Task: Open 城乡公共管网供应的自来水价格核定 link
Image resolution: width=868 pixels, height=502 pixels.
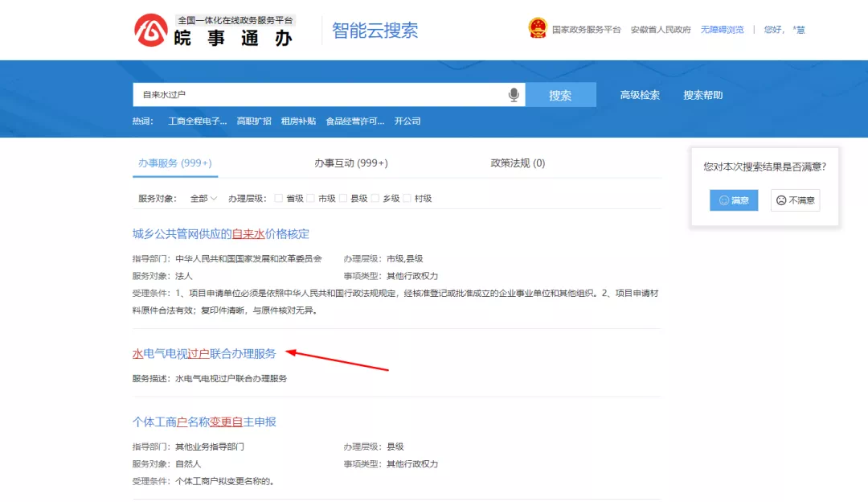Action: point(220,234)
